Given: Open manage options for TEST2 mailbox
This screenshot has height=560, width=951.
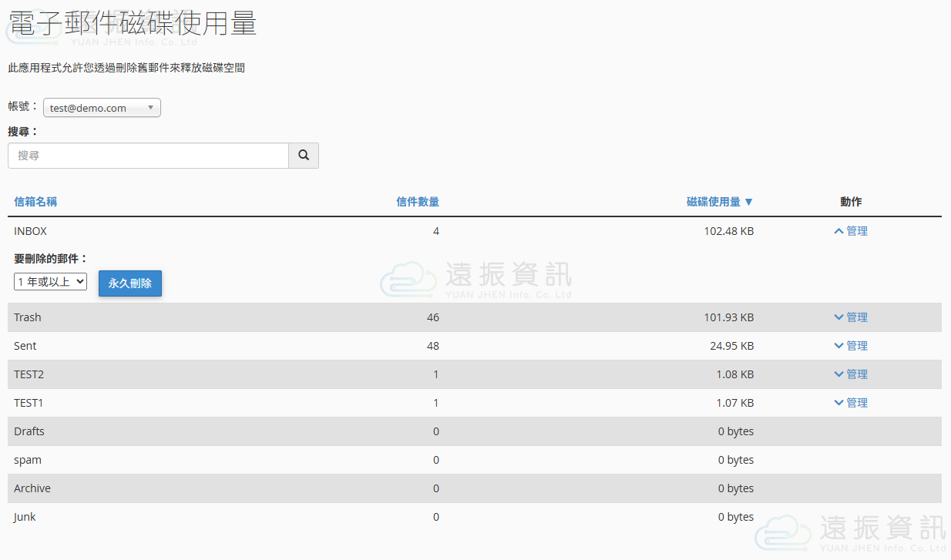Looking at the screenshot, I should 851,374.
